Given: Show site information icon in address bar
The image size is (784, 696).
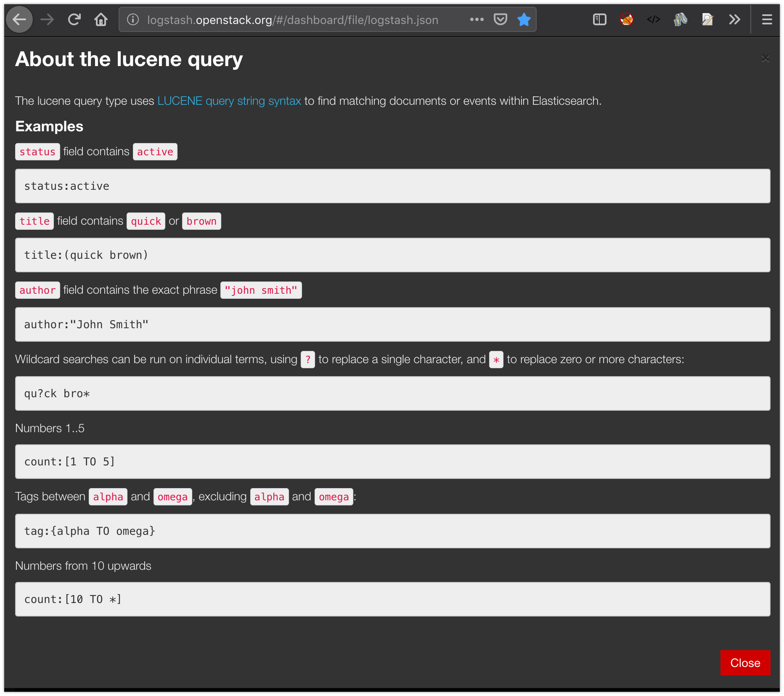Looking at the screenshot, I should (133, 19).
